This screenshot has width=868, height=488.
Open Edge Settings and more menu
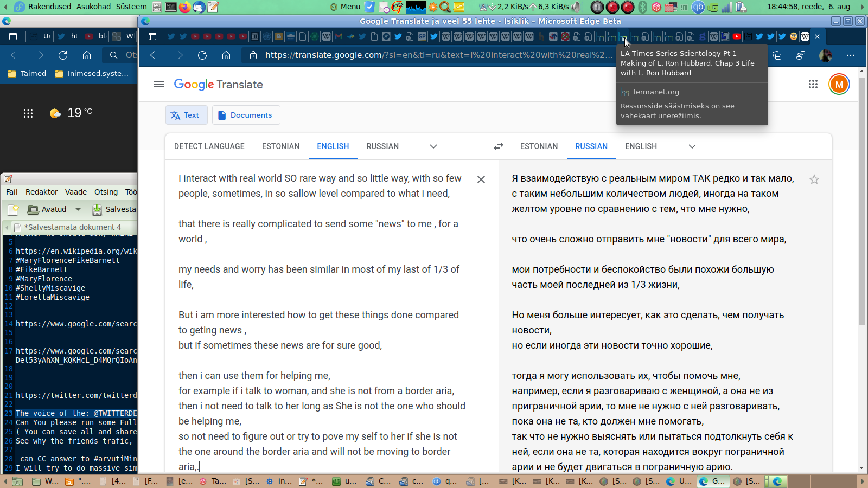tap(851, 55)
